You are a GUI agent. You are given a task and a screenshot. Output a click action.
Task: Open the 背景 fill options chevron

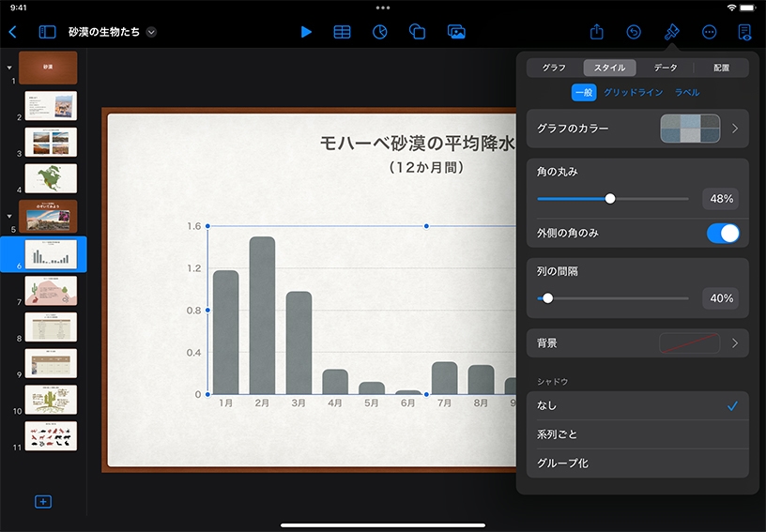tap(734, 343)
